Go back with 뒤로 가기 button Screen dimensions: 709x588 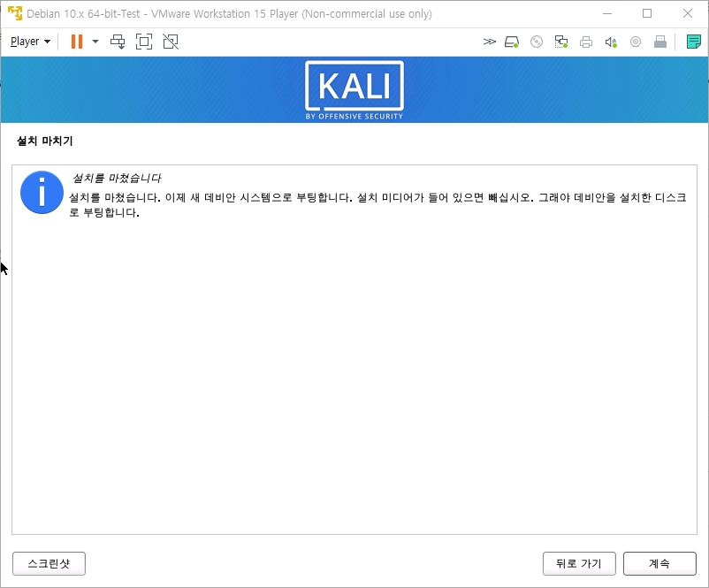tap(579, 563)
